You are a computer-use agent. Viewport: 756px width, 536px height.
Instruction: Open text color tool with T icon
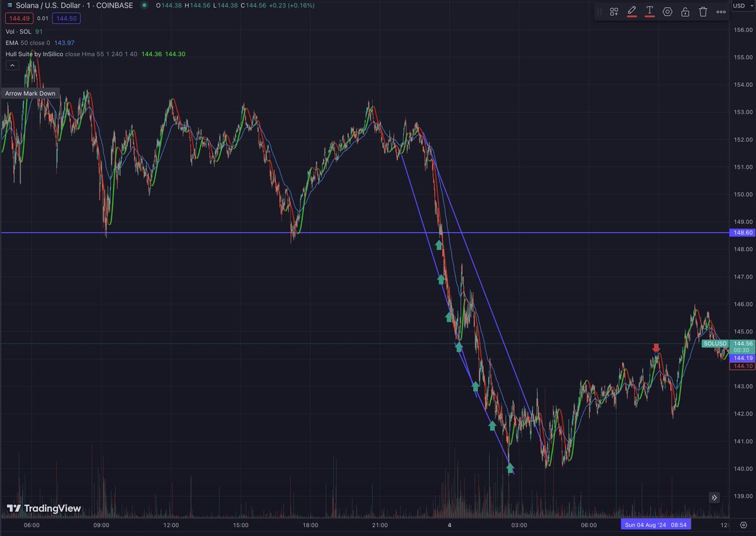650,11
